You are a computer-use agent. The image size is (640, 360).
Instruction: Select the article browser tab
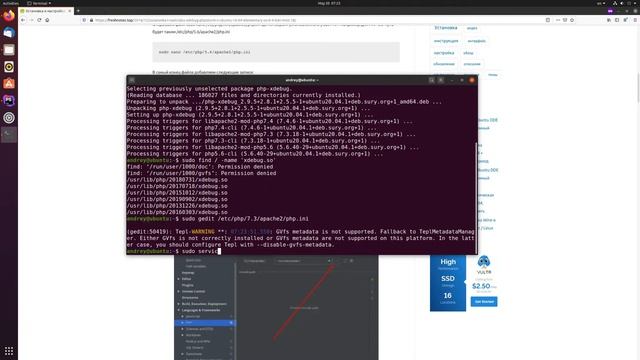[46, 11]
